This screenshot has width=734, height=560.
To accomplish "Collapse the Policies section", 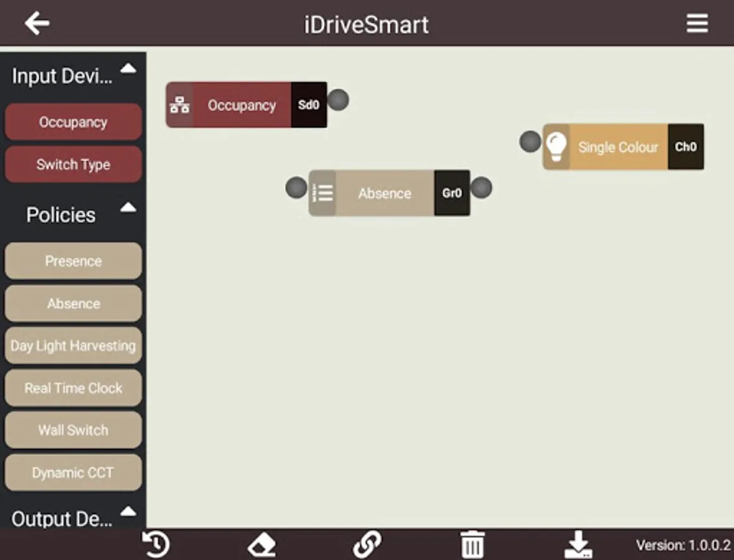I will coord(128,208).
